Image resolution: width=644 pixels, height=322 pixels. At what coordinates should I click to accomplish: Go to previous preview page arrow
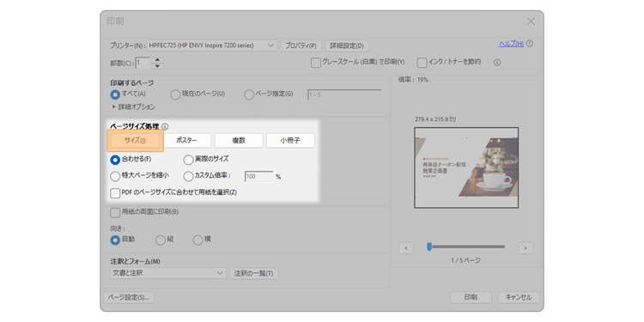click(x=406, y=248)
